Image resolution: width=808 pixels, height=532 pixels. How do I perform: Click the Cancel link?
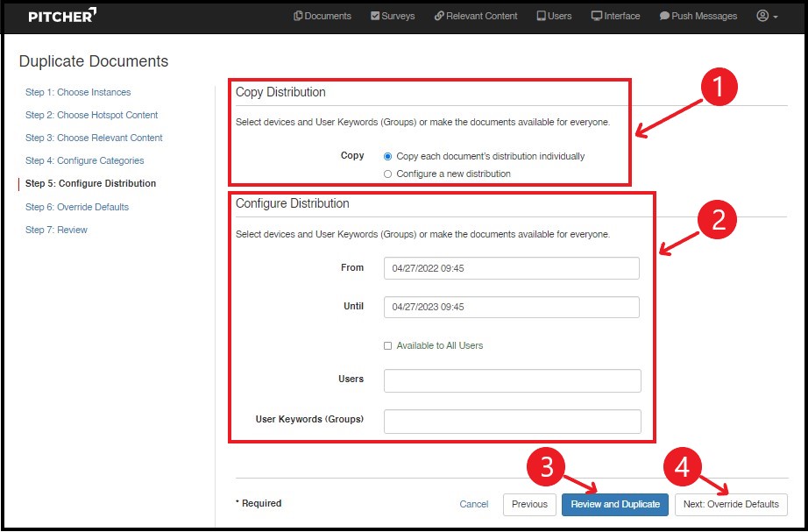[473, 504]
